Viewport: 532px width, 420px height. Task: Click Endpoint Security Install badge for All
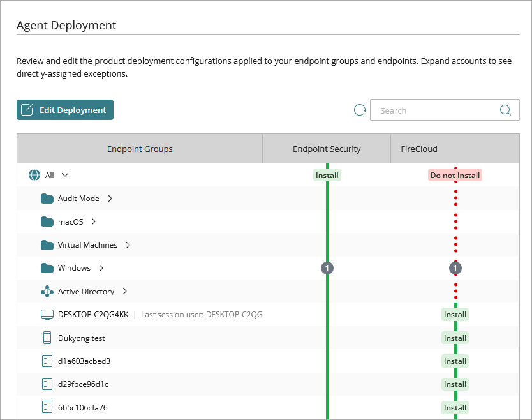coord(327,175)
